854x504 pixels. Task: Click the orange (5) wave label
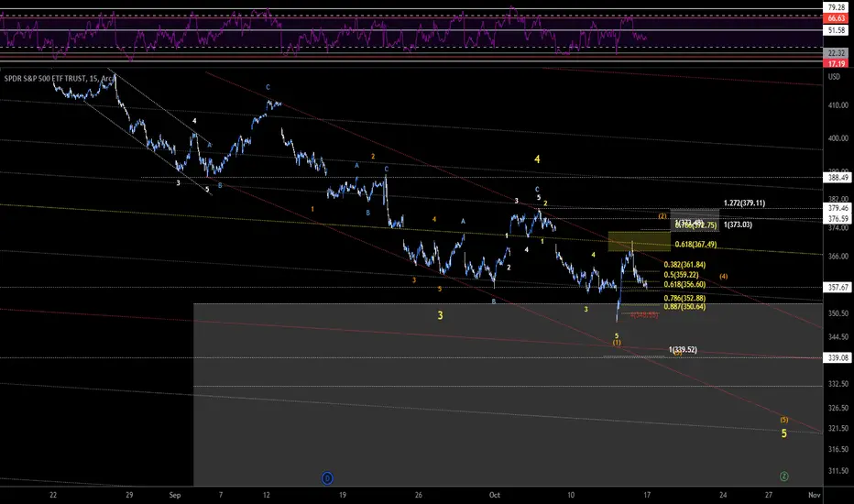(783, 420)
